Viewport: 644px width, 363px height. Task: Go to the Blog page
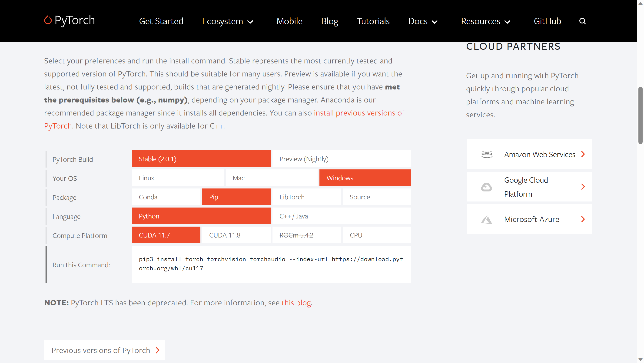[329, 21]
